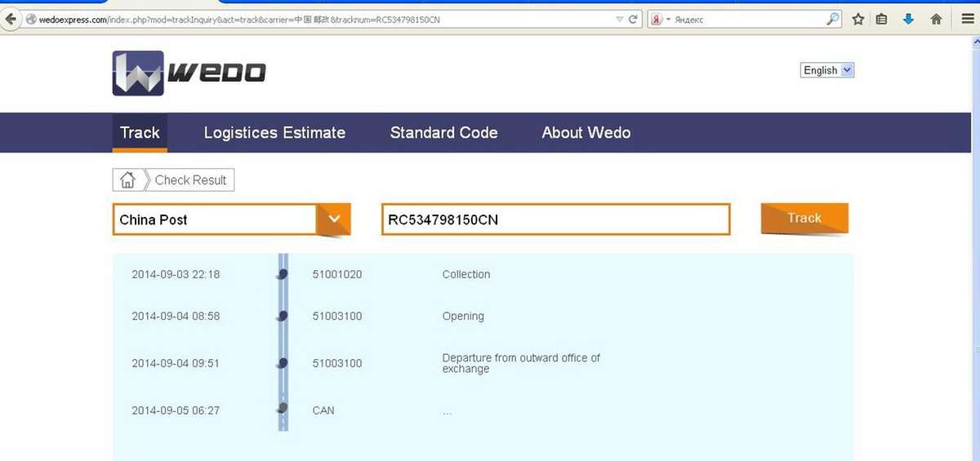Click the browser back arrow button
This screenshot has width=980, height=461.
[x=11, y=20]
